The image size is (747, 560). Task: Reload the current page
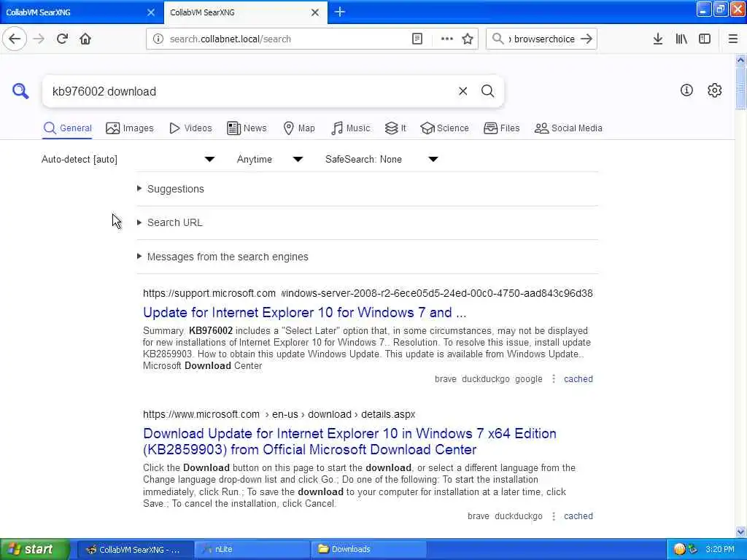click(x=62, y=39)
